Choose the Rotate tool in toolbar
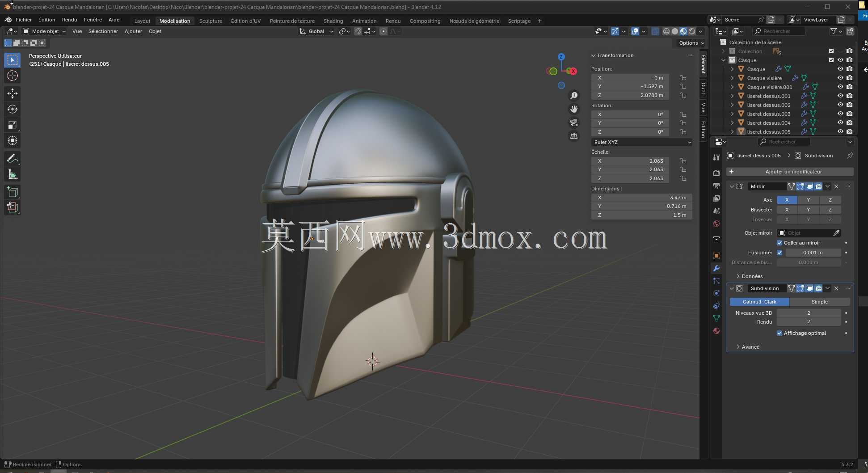The height and width of the screenshot is (473, 868). click(x=13, y=109)
